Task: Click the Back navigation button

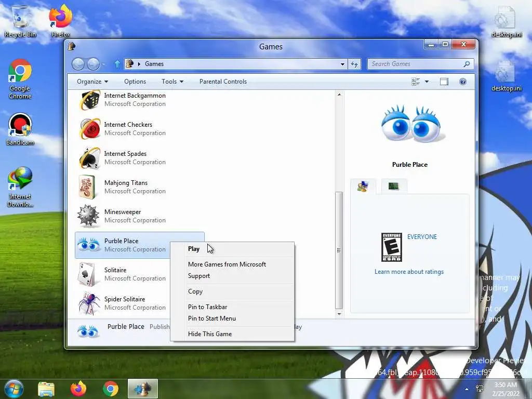Action: click(78, 64)
